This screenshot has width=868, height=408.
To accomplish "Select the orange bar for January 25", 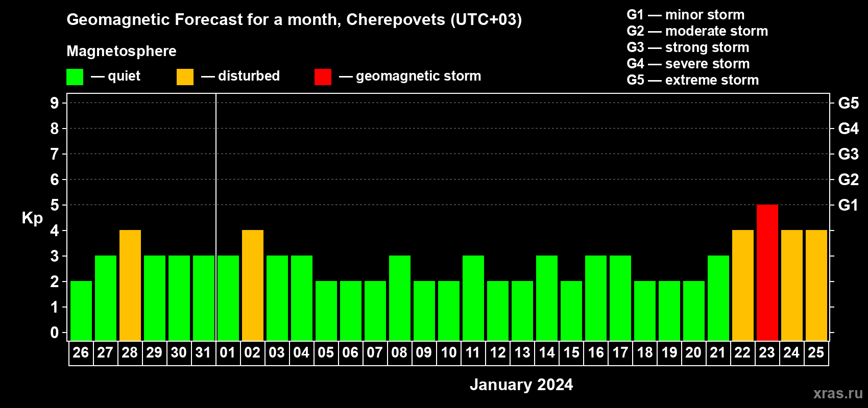I will (816, 285).
